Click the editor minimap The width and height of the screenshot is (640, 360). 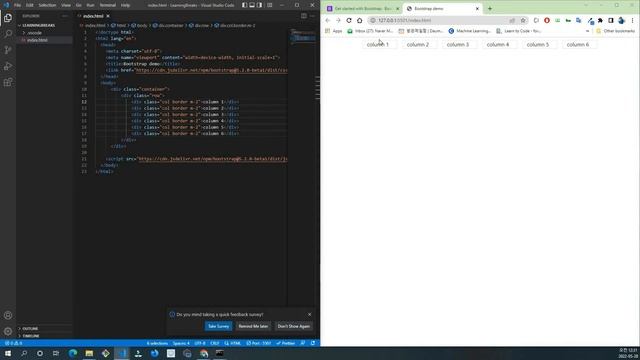[303, 37]
